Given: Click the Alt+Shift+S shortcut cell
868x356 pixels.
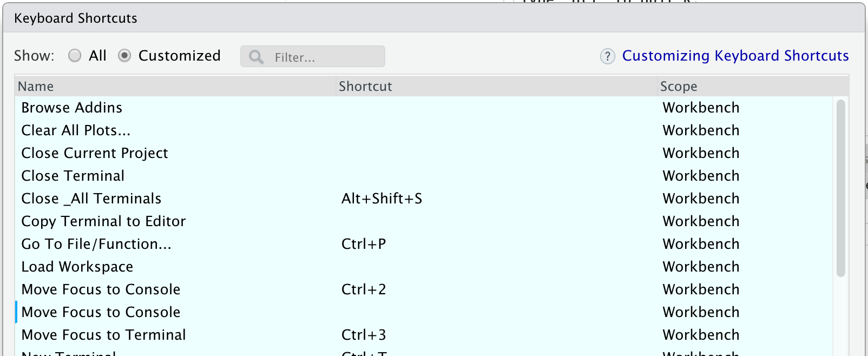Looking at the screenshot, I should click(382, 198).
